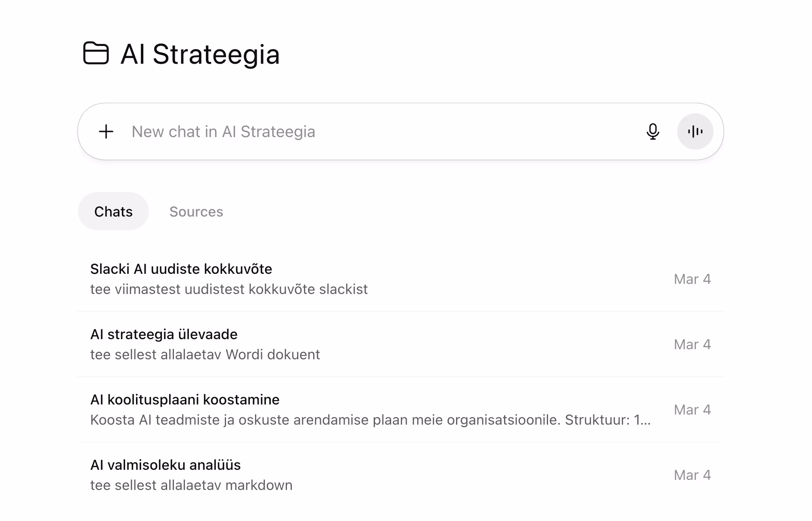Click preview text 'tee sellest allalaetav Wordi dokuent'
The image size is (812, 521).
(205, 354)
